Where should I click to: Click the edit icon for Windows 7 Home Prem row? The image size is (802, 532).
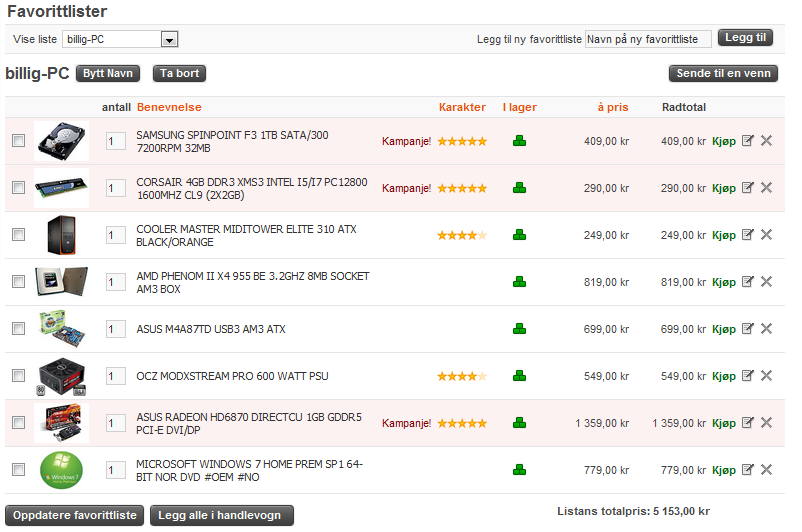pyautogui.click(x=747, y=470)
